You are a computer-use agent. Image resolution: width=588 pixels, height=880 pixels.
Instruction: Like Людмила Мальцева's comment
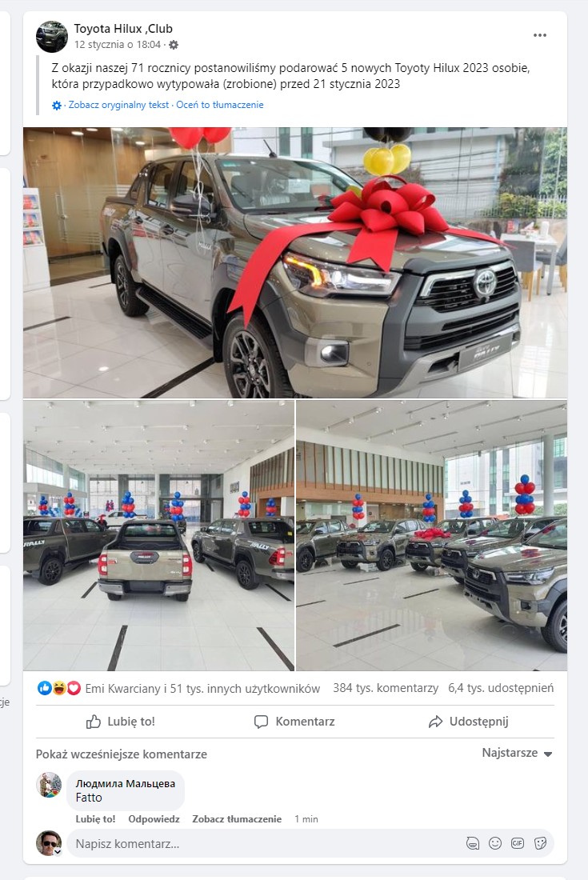95,819
